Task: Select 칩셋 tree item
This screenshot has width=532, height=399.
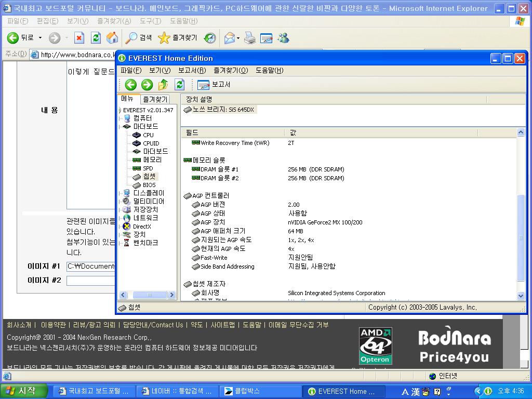Action: click(149, 177)
